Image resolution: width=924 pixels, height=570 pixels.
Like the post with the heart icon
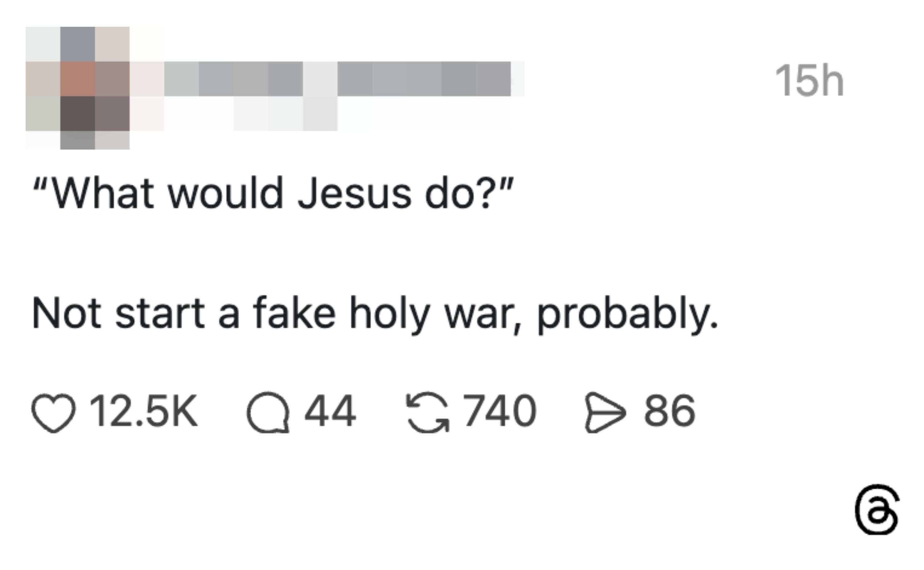(53, 413)
